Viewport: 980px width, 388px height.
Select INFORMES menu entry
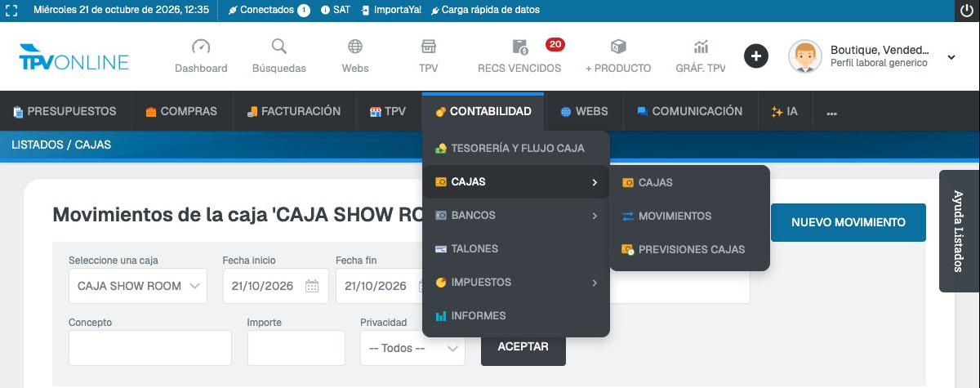[516, 316]
